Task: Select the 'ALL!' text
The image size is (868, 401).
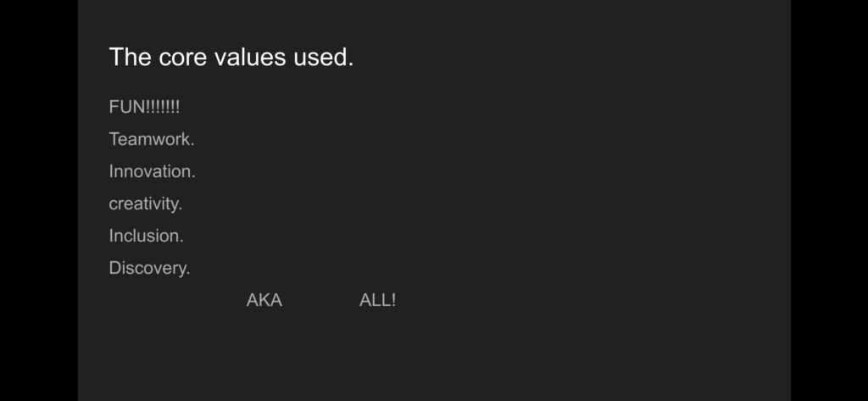Action: 377,300
